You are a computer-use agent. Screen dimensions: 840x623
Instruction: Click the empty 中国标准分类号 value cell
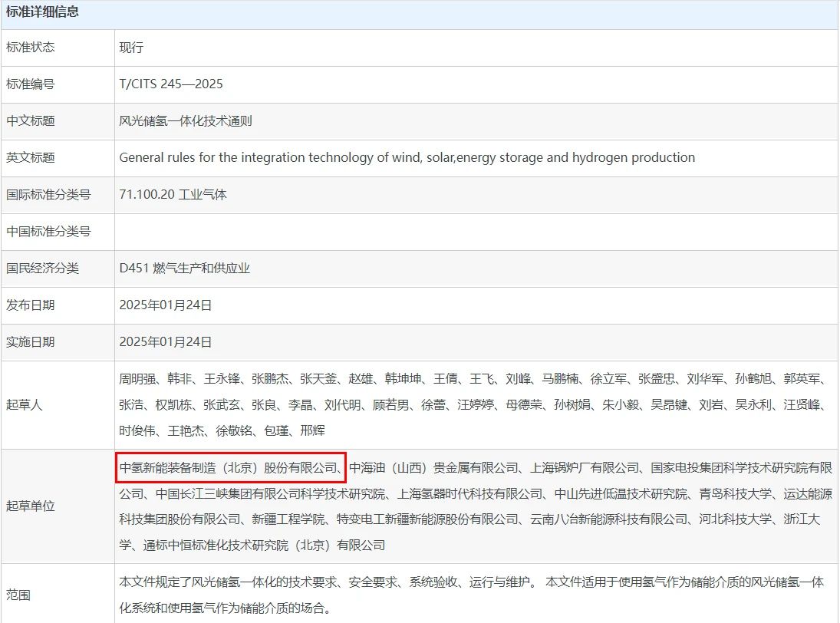coord(476,232)
